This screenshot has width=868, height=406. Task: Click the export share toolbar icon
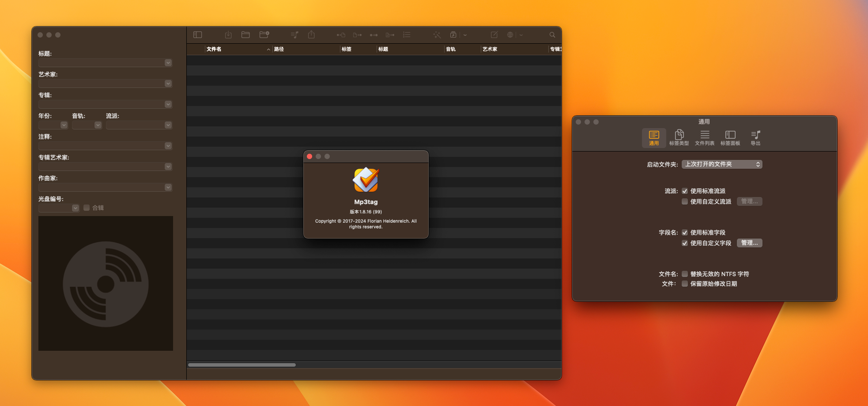(x=311, y=34)
